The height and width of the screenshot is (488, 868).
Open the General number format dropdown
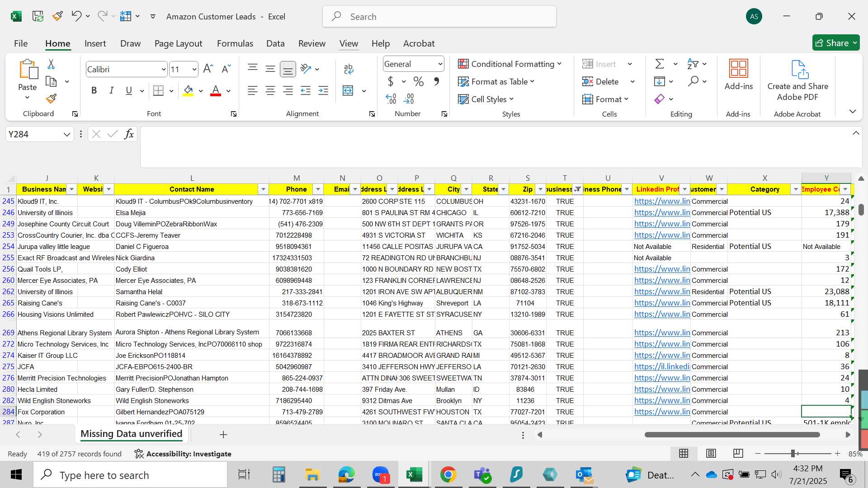pyautogui.click(x=440, y=64)
